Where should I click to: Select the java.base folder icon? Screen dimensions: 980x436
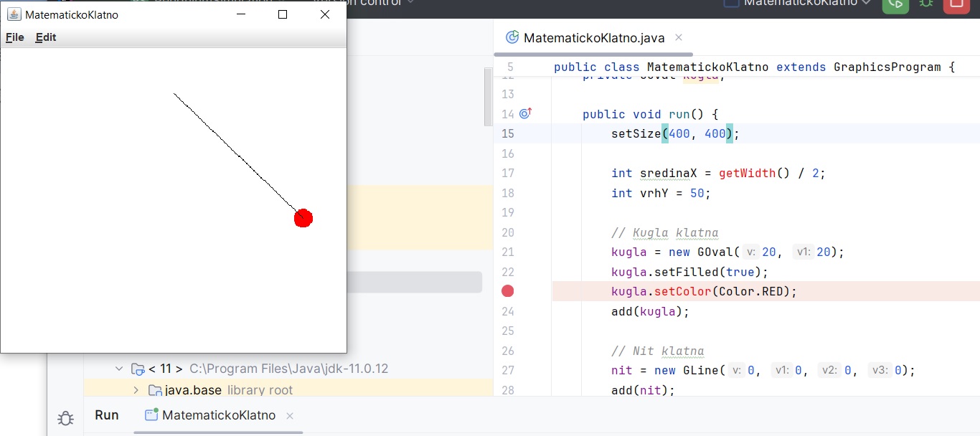pyautogui.click(x=154, y=390)
